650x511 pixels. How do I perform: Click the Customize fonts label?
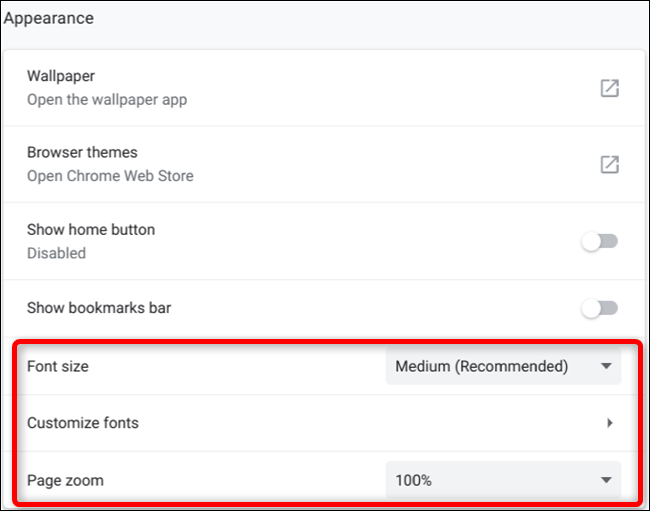[83, 423]
